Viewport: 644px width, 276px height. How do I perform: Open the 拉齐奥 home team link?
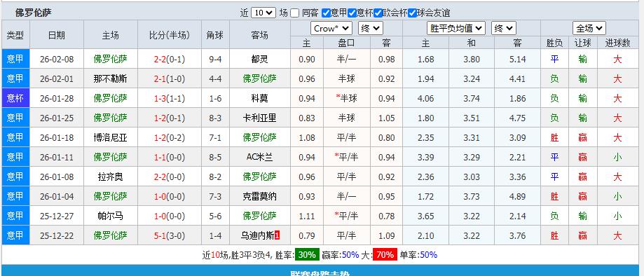pyautogui.click(x=110, y=177)
